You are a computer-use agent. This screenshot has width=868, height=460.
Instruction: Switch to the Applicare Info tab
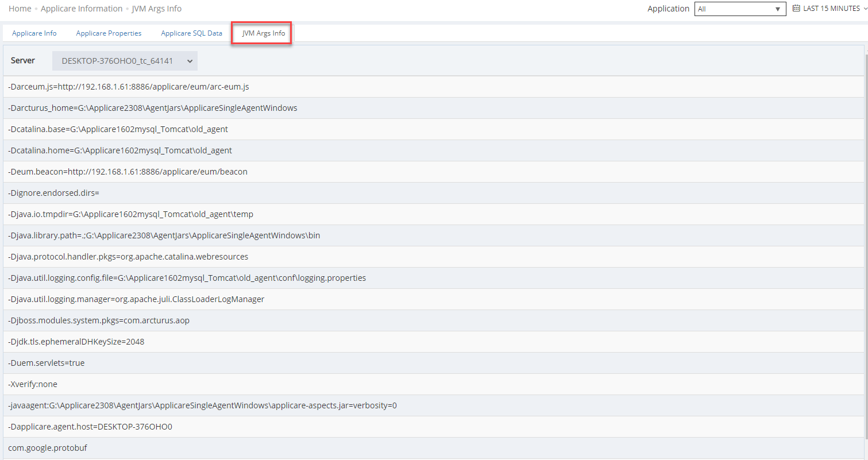click(x=34, y=33)
